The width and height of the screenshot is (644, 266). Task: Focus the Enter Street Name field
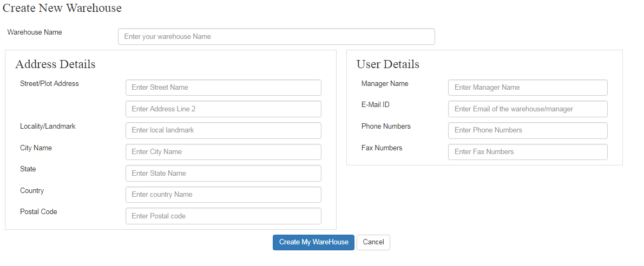[223, 88]
